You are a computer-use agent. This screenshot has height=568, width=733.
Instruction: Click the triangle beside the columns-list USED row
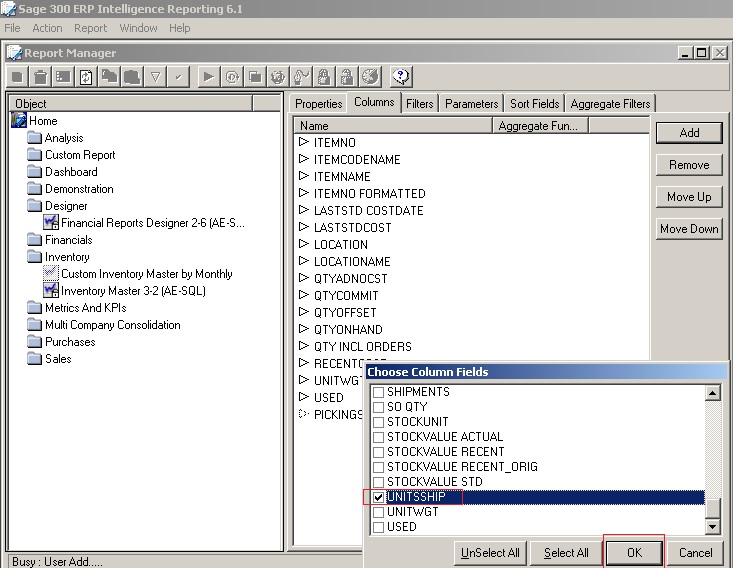pyautogui.click(x=304, y=396)
